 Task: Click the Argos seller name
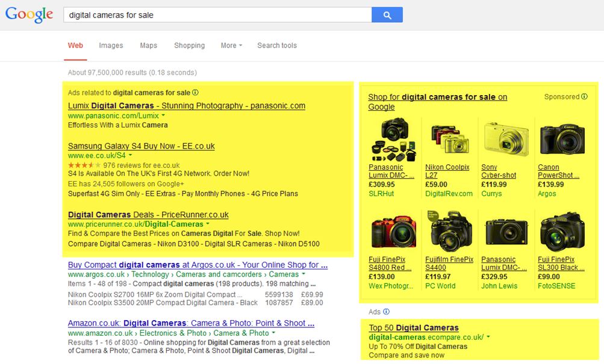[x=547, y=194]
